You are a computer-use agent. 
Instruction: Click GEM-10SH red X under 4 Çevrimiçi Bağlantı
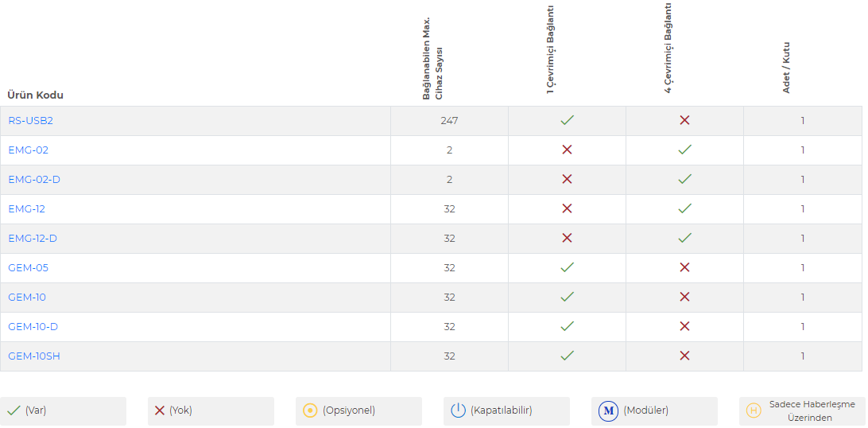684,356
